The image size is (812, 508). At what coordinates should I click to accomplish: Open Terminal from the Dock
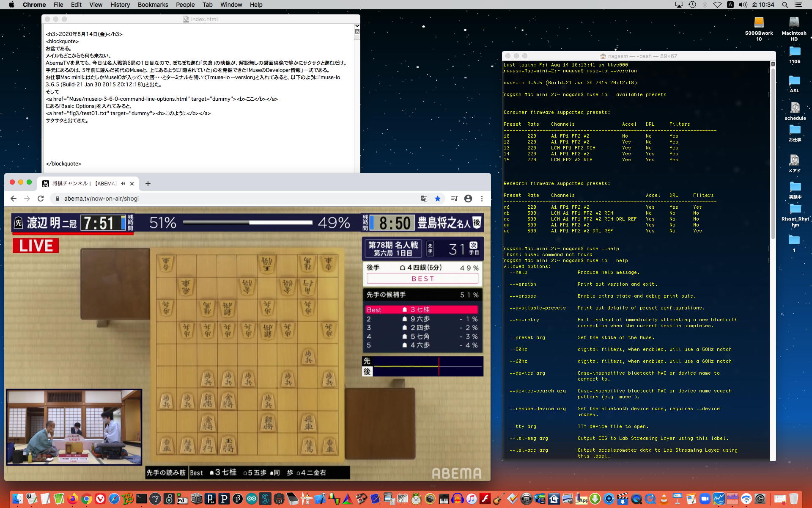pyautogui.click(x=141, y=499)
